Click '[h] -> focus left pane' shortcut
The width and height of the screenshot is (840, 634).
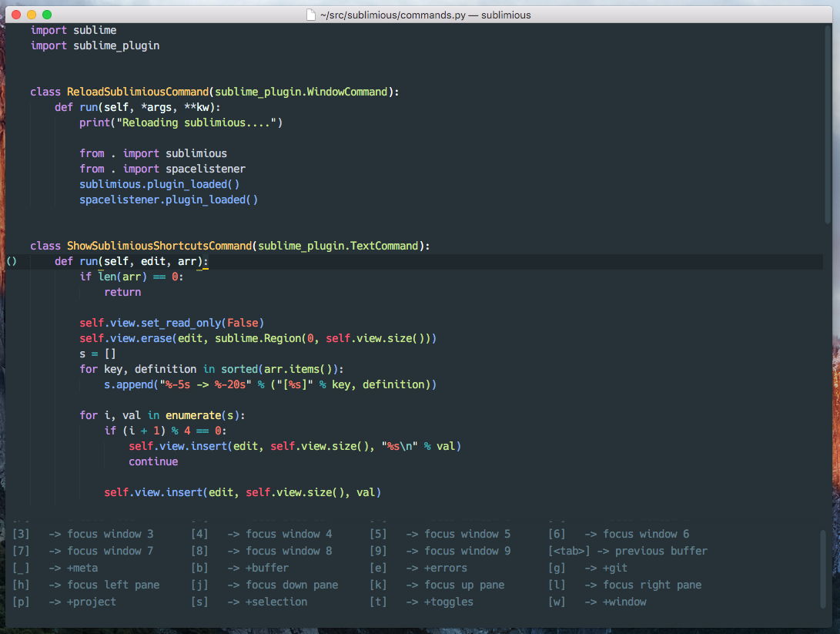point(86,585)
